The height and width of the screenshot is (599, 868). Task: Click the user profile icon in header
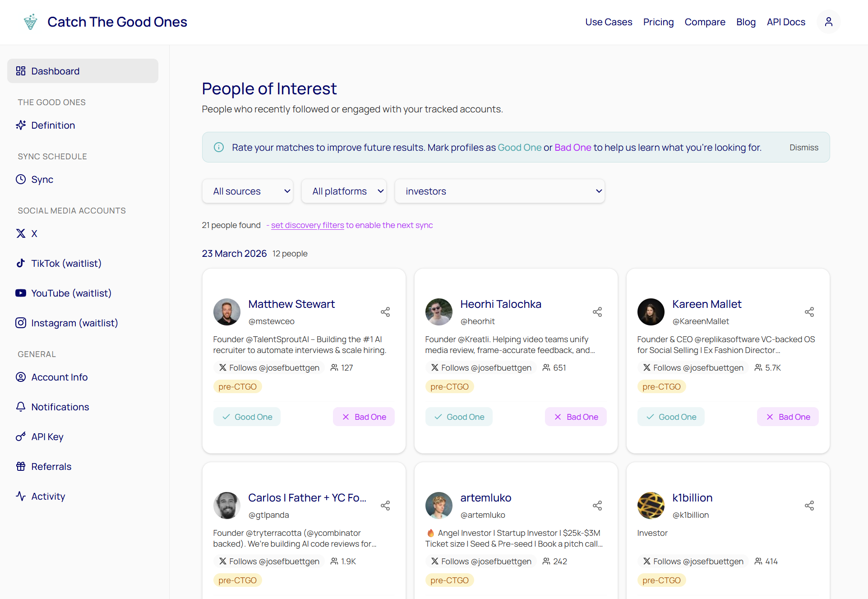point(828,22)
